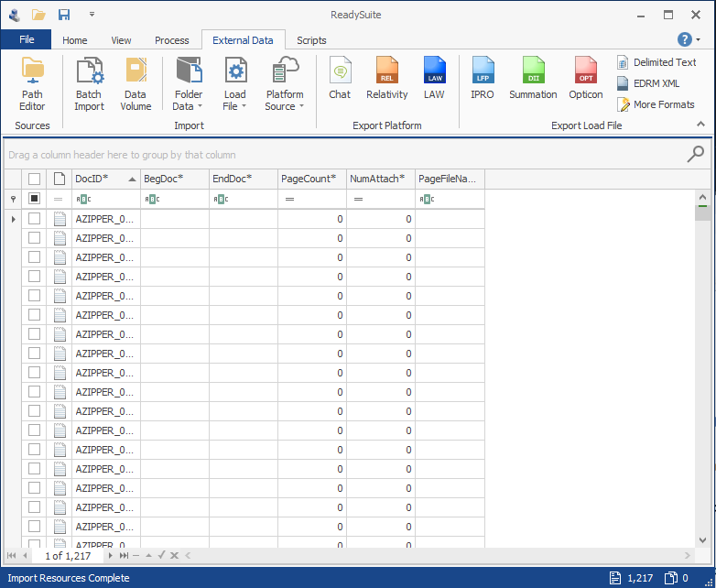
Task: Open BegDoc filter operator selector
Action: [x=152, y=199]
